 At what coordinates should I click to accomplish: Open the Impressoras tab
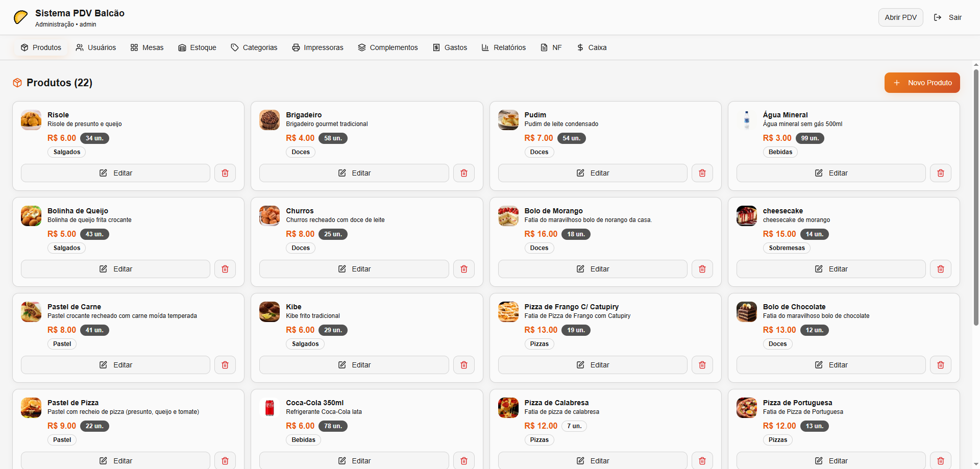click(317, 47)
